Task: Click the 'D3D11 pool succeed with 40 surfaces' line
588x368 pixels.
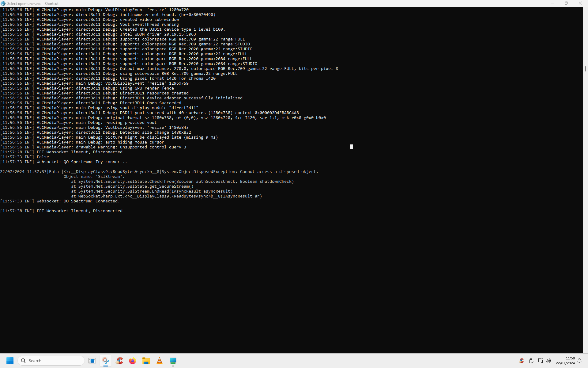Action: pos(149,113)
